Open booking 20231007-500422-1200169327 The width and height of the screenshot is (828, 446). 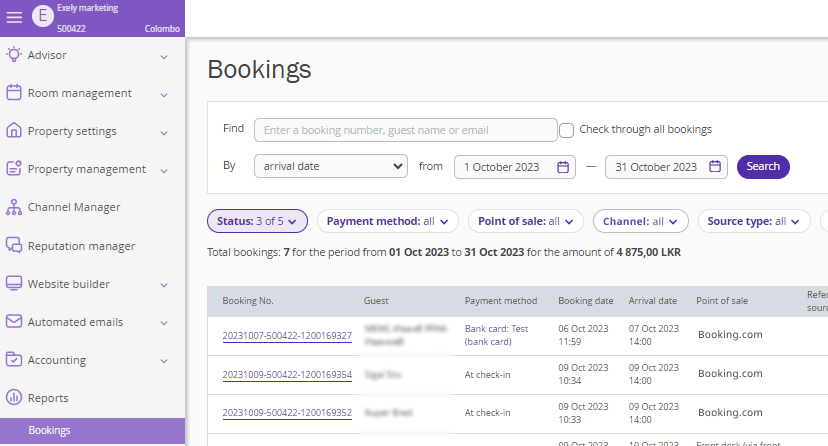(x=287, y=336)
